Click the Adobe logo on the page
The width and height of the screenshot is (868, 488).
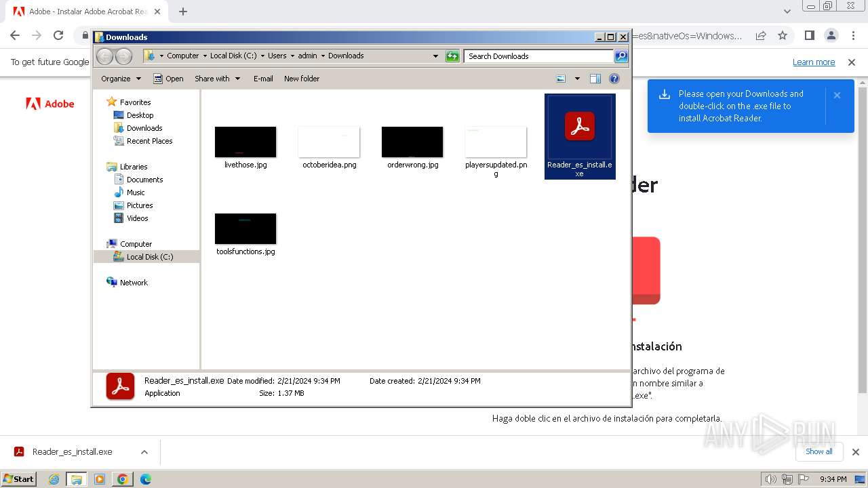pyautogui.click(x=50, y=104)
